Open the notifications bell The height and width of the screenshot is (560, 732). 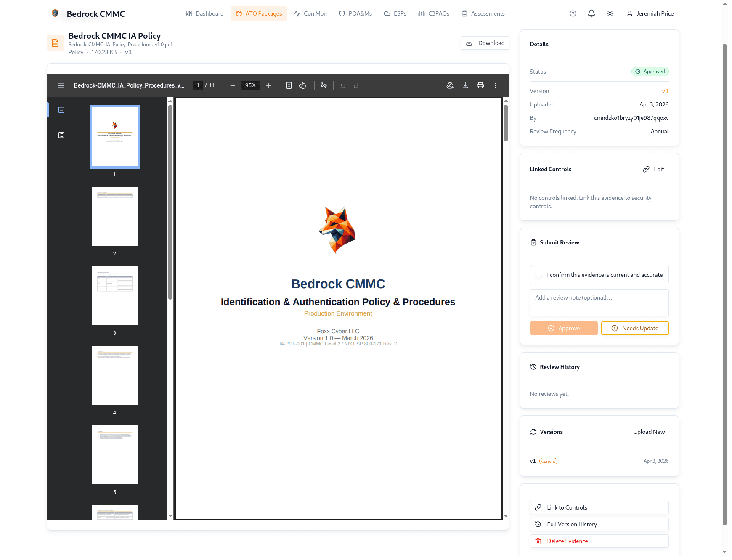click(591, 13)
